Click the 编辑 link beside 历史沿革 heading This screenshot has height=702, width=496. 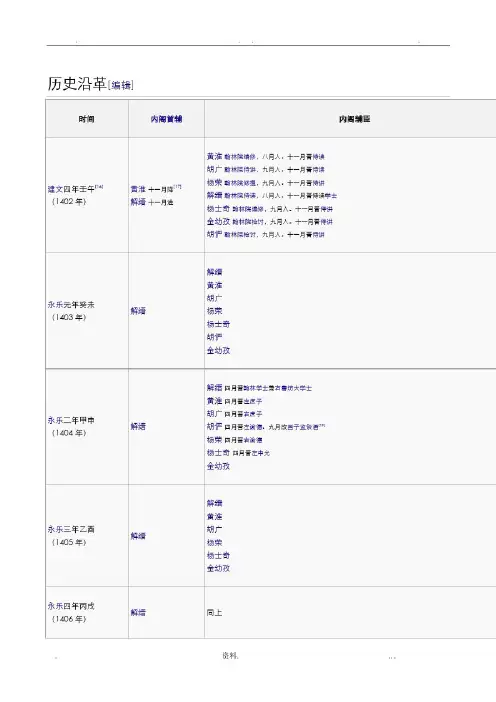pyautogui.click(x=121, y=85)
